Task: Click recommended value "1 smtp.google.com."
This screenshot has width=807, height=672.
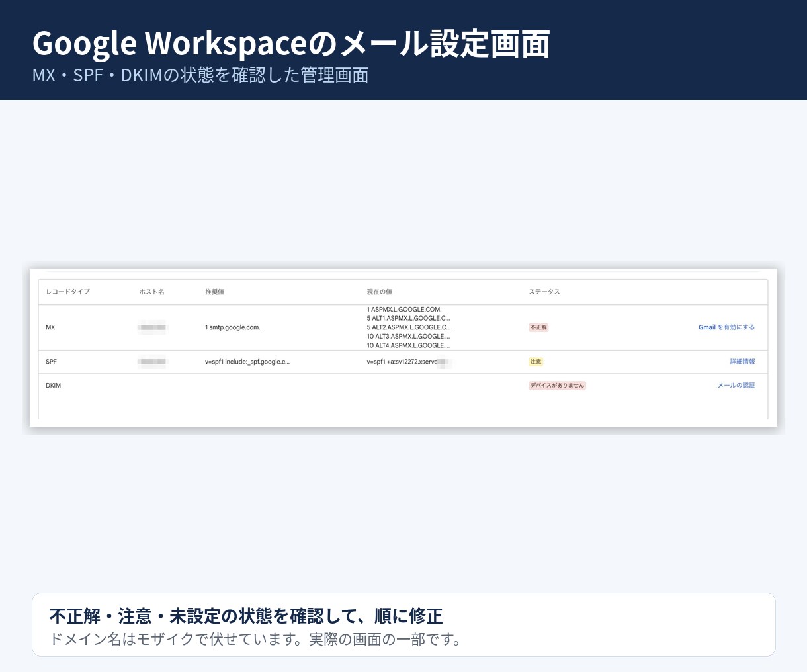Action: pos(232,327)
